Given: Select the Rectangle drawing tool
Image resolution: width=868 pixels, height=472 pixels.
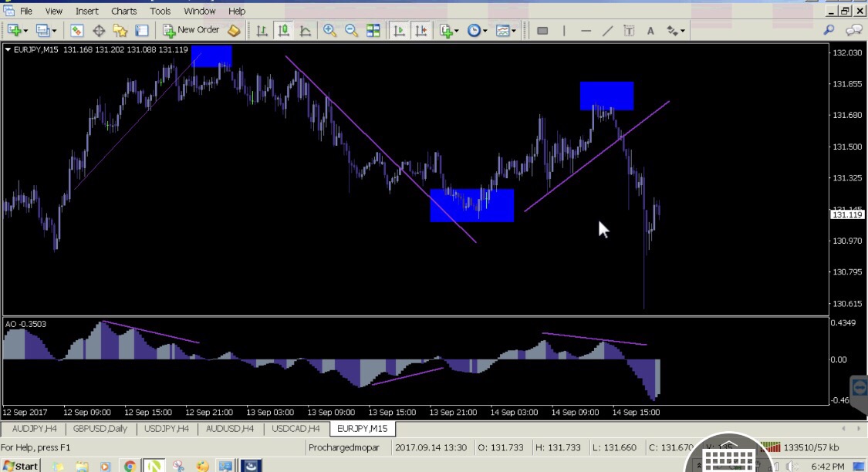Looking at the screenshot, I should click(x=542, y=30).
